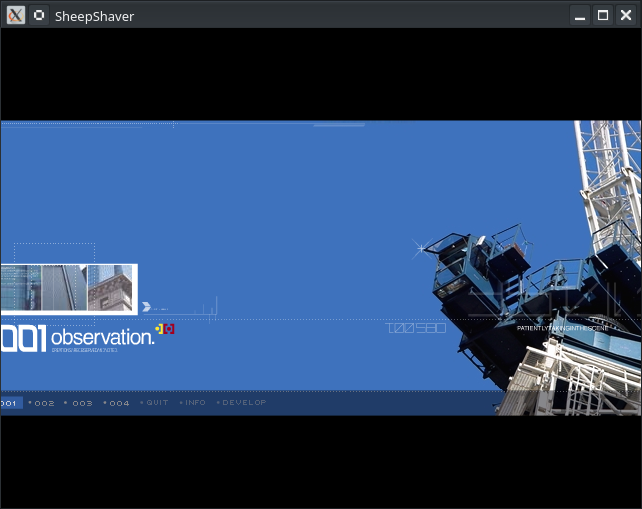Click the 'PATIENTLY TAKING IN THE SCENE' caption
The height and width of the screenshot is (509, 642).
point(562,328)
